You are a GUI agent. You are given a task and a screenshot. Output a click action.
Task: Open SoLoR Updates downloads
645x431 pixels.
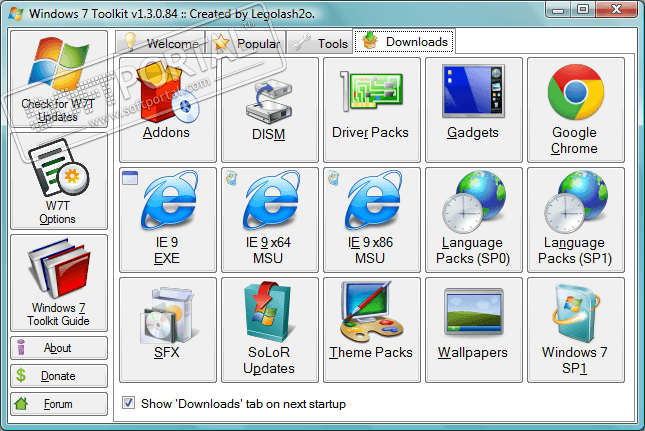click(270, 330)
